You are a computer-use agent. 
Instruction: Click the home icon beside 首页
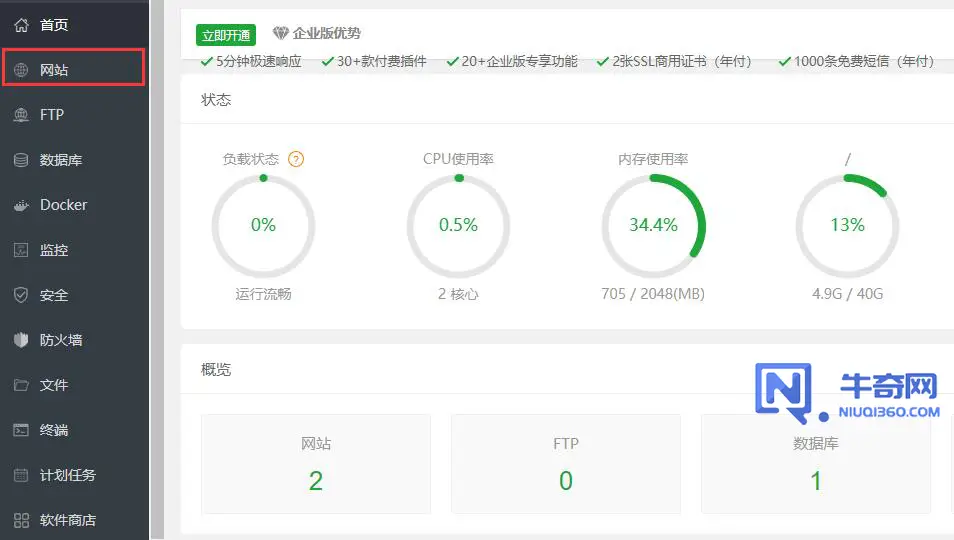21,25
